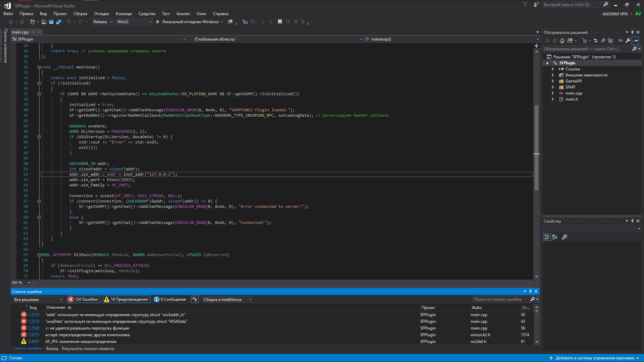Collapse the WSAStartup if block at line 45
The height and width of the screenshot is (362, 644).
tap(39, 137)
